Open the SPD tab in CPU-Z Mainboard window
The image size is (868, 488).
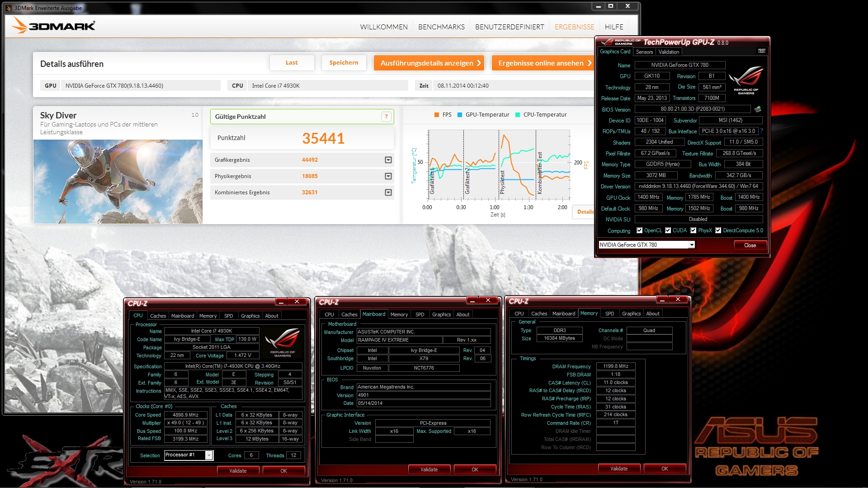pos(420,314)
